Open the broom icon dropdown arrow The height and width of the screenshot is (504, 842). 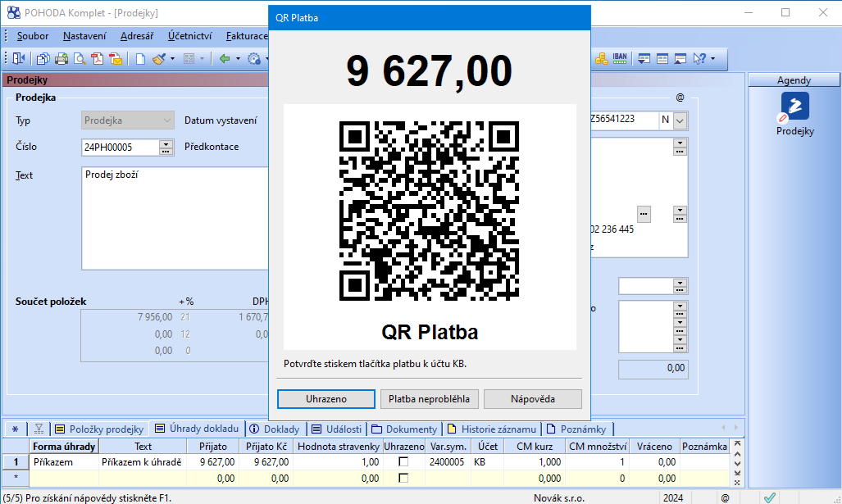point(172,58)
